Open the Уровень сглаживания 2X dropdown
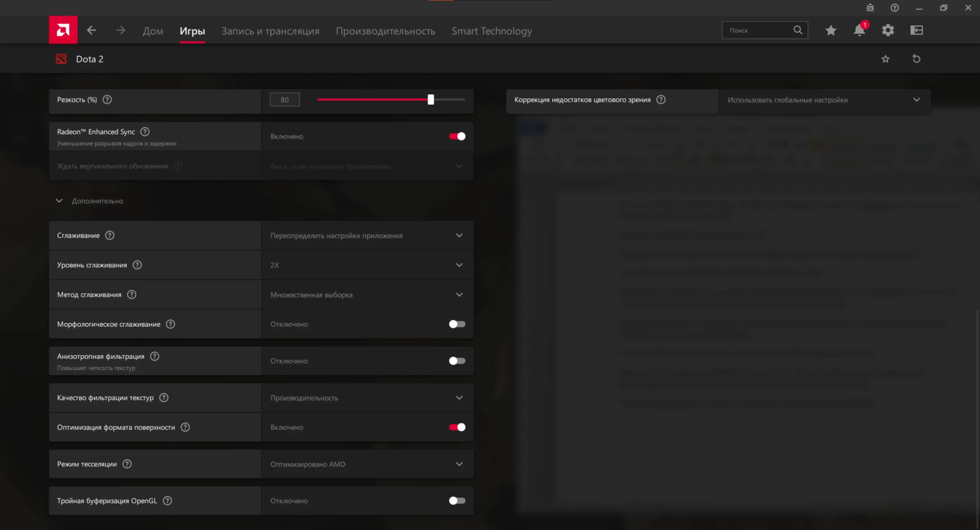 pyautogui.click(x=367, y=265)
